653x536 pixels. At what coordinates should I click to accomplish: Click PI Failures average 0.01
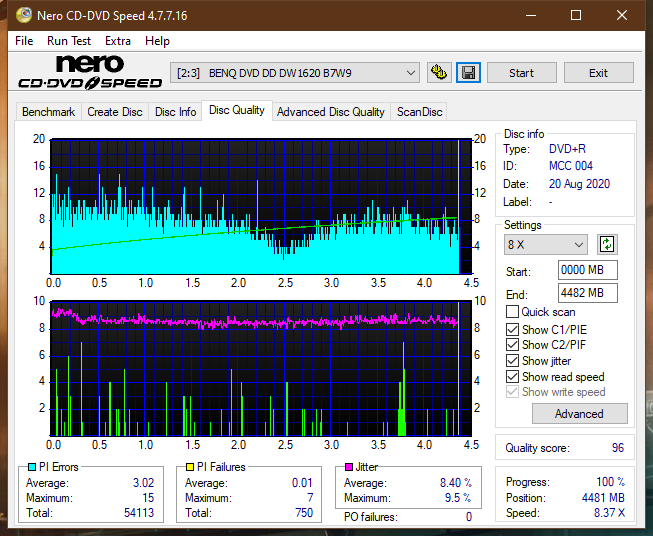pos(302,483)
